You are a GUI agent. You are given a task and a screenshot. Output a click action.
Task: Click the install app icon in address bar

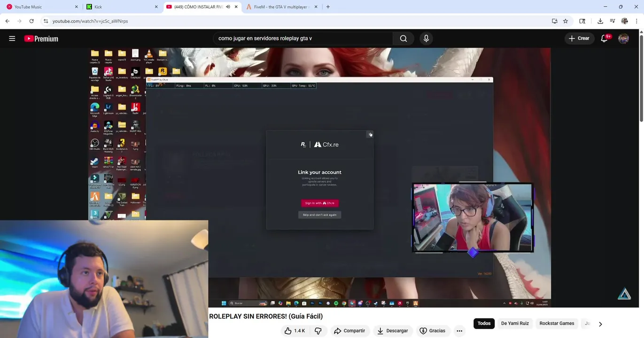tap(555, 21)
